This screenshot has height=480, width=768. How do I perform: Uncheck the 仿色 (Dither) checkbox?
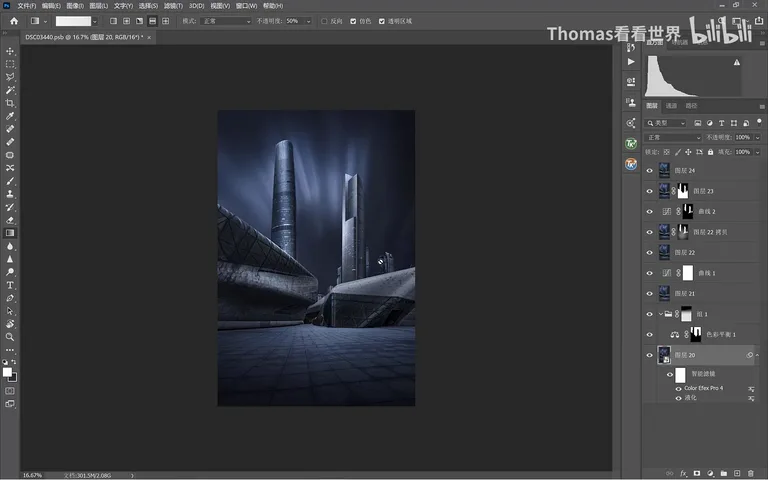(x=353, y=21)
